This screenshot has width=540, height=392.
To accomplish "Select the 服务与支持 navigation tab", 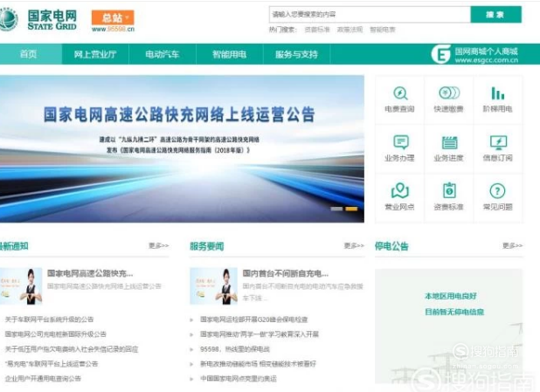I will pos(296,54).
